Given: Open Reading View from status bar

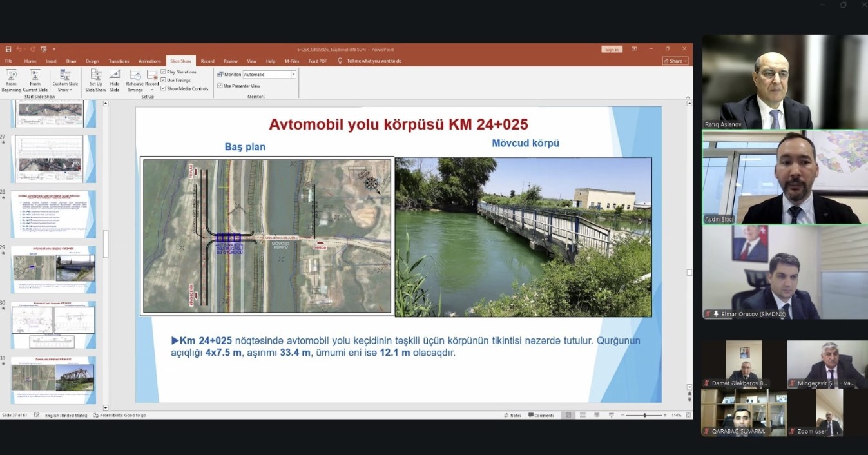Looking at the screenshot, I should coord(597,415).
